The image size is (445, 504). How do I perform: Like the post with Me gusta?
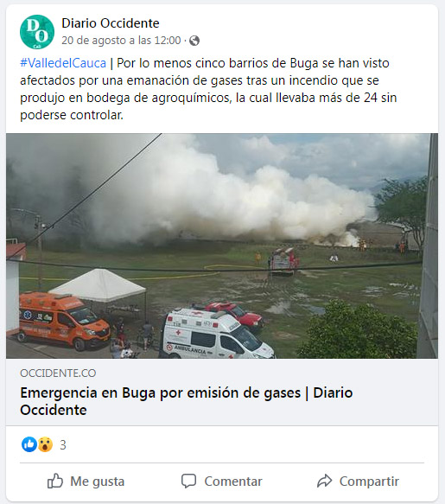point(86,482)
